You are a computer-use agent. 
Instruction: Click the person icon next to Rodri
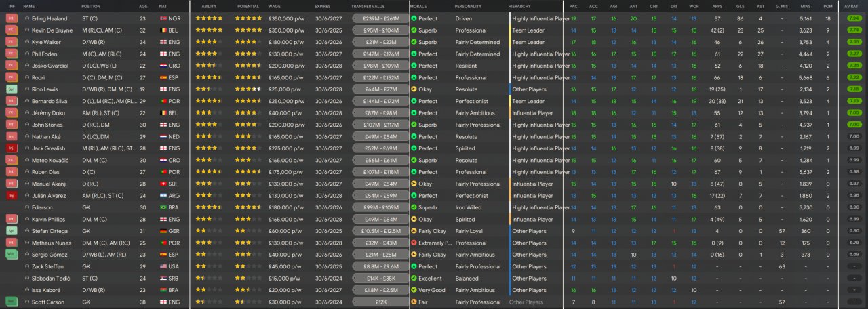coord(26,78)
